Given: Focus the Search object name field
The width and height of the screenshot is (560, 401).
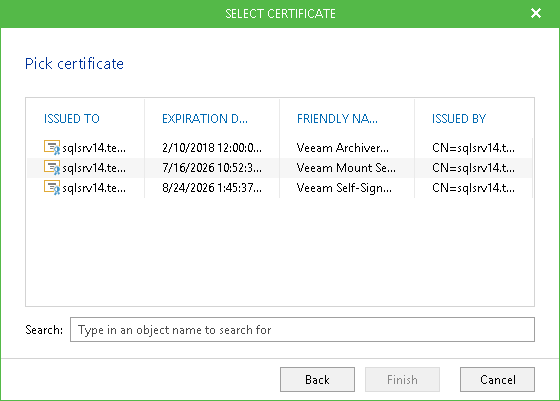Looking at the screenshot, I should [302, 330].
